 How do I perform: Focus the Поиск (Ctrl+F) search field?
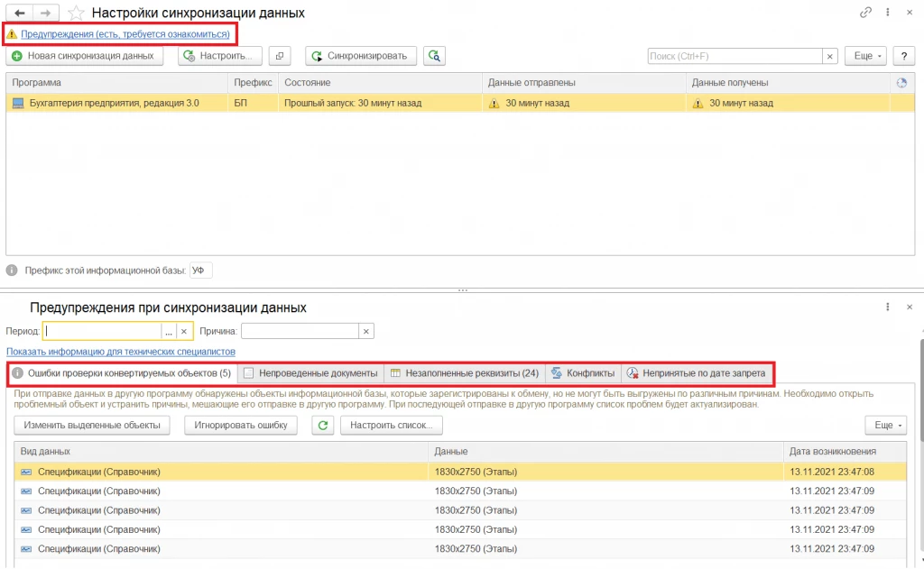[x=735, y=57]
